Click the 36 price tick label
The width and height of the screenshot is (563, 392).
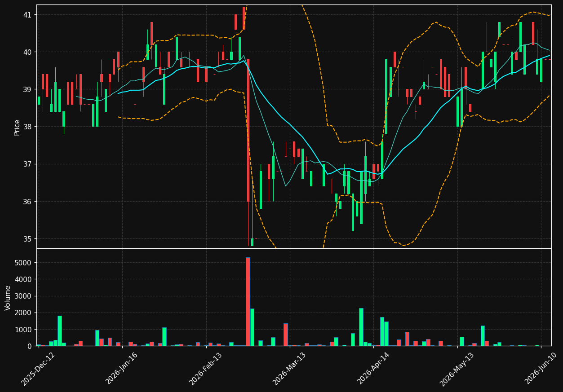28,201
